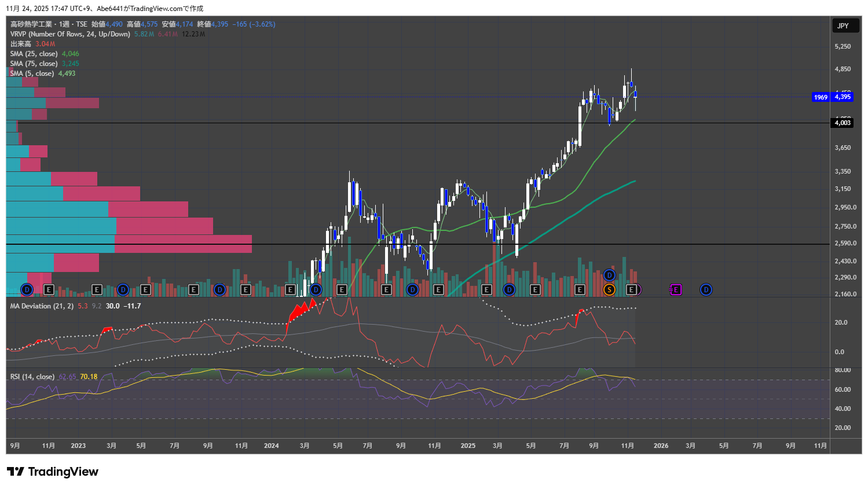The image size is (868, 489).
Task: Select the 出来高 volume legend
Action: (20, 44)
